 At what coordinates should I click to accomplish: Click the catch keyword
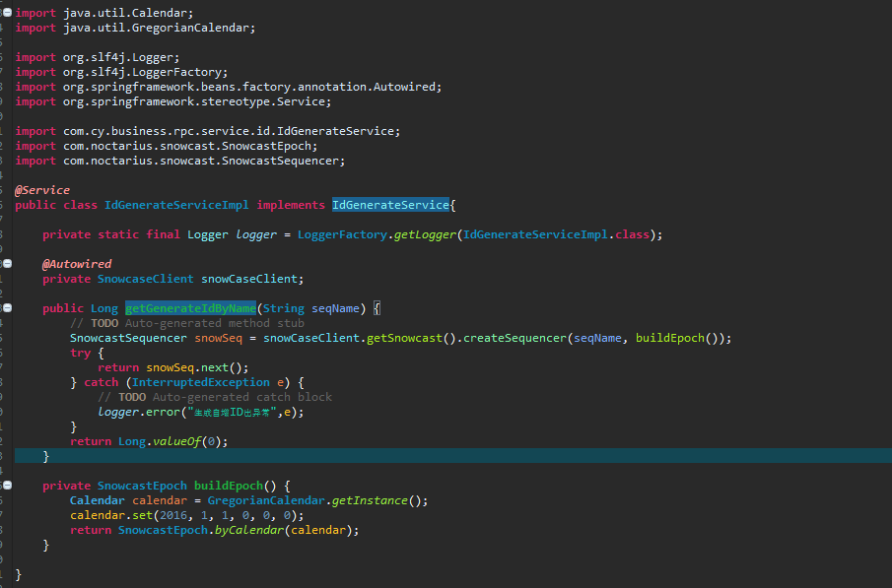(102, 382)
